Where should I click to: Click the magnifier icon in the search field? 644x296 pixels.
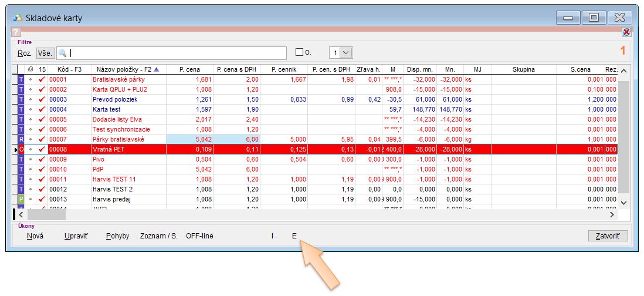click(x=63, y=53)
